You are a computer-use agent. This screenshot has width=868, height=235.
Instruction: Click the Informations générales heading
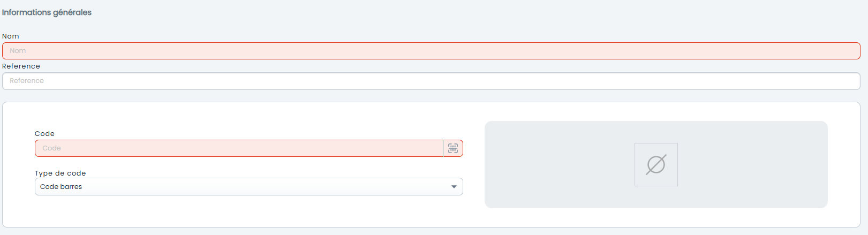[47, 12]
